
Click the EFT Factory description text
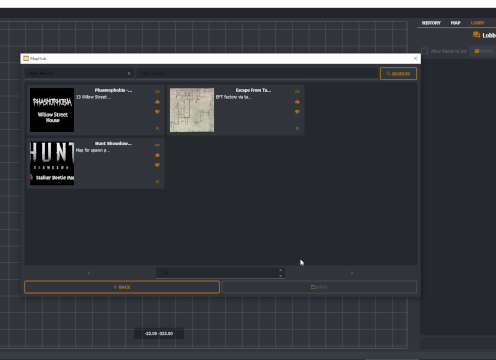[x=233, y=97]
